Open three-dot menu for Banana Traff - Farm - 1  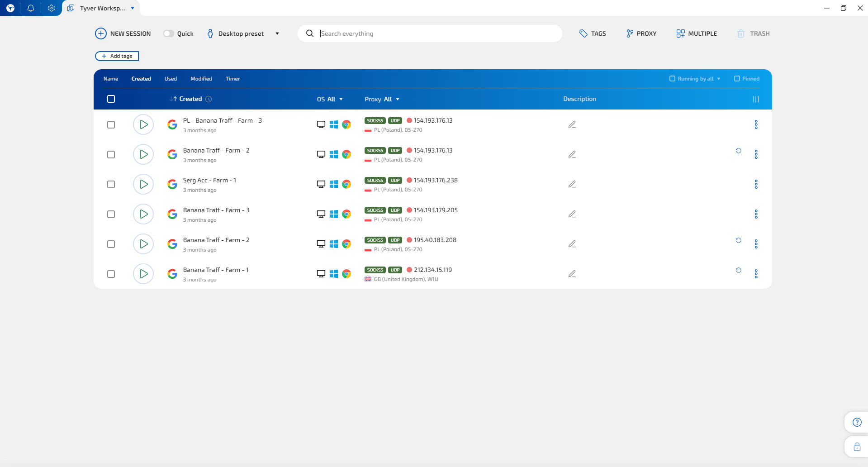(x=756, y=274)
